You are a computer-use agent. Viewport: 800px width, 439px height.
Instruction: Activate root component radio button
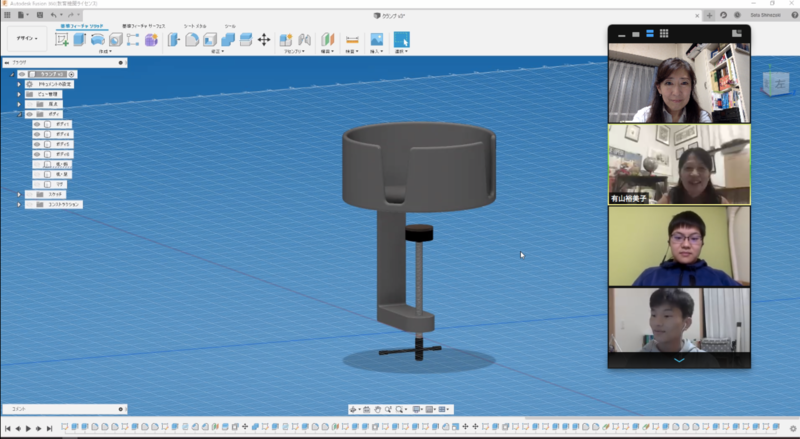coord(71,74)
